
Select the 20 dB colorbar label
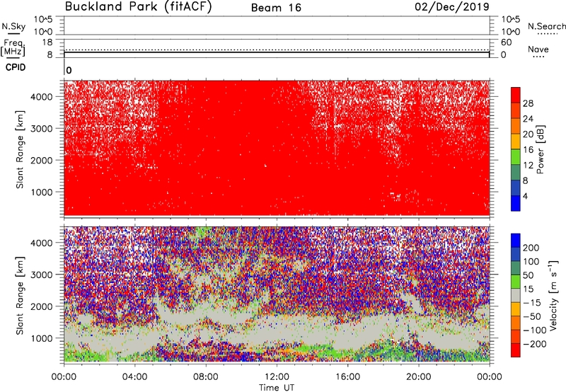pyautogui.click(x=528, y=134)
